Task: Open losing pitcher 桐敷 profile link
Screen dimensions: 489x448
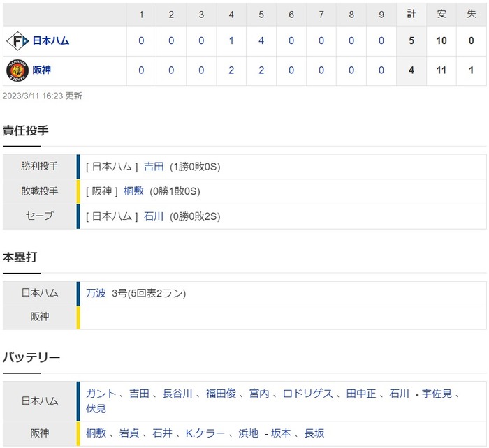Action: tap(133, 191)
